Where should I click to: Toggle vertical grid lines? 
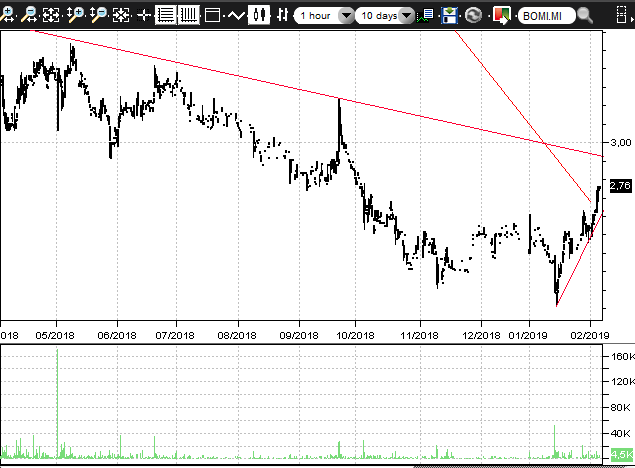189,15
